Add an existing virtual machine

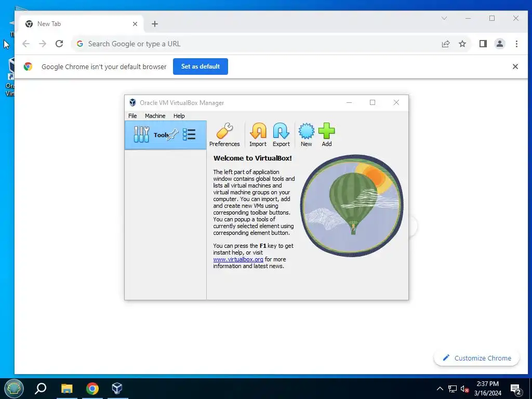[327, 135]
